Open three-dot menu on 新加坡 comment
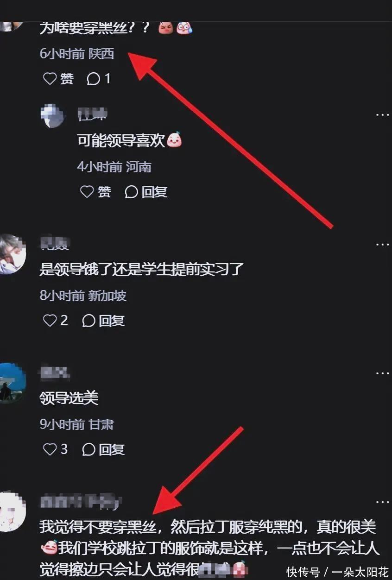The height and width of the screenshot is (580, 392). coord(382,244)
